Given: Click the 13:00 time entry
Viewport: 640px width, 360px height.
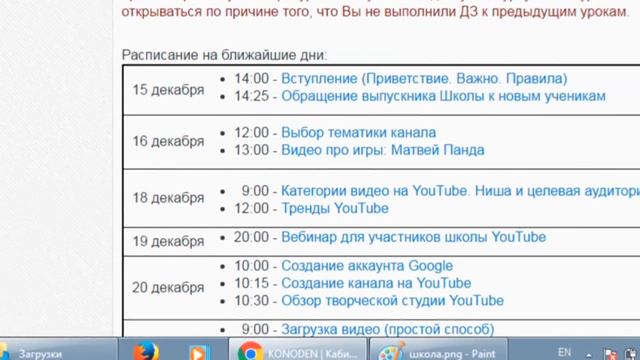Looking at the screenshot, I should 251,150.
